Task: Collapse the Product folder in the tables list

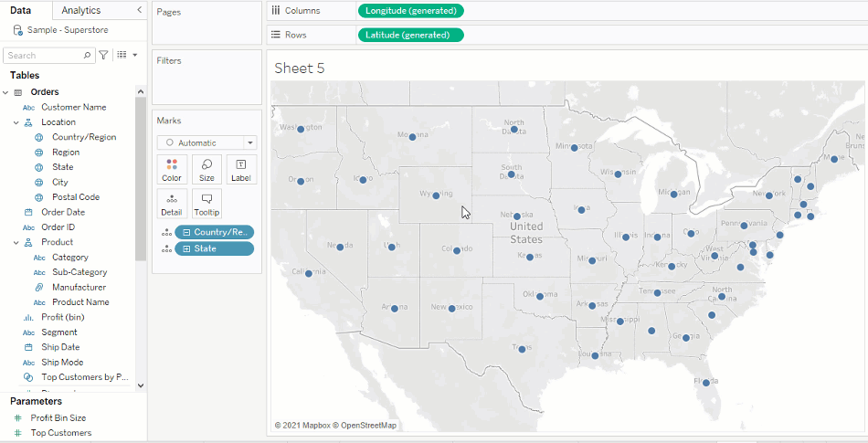Action: coord(16,243)
